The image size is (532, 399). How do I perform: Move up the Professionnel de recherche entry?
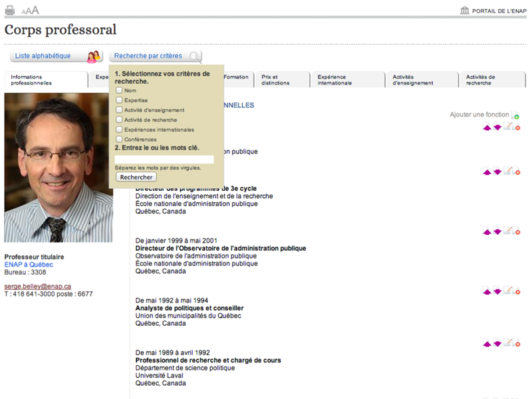click(487, 343)
